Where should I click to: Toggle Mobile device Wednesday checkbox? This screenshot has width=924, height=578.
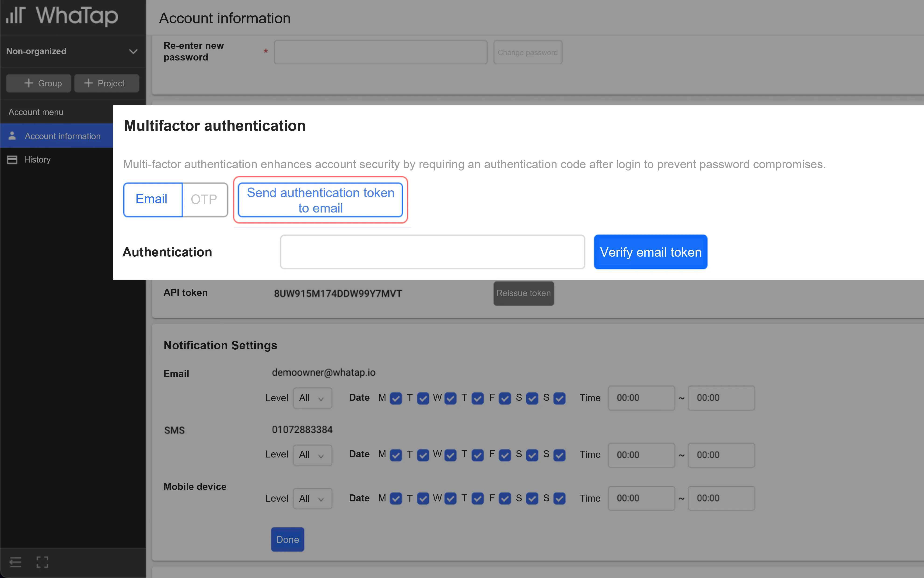click(451, 499)
